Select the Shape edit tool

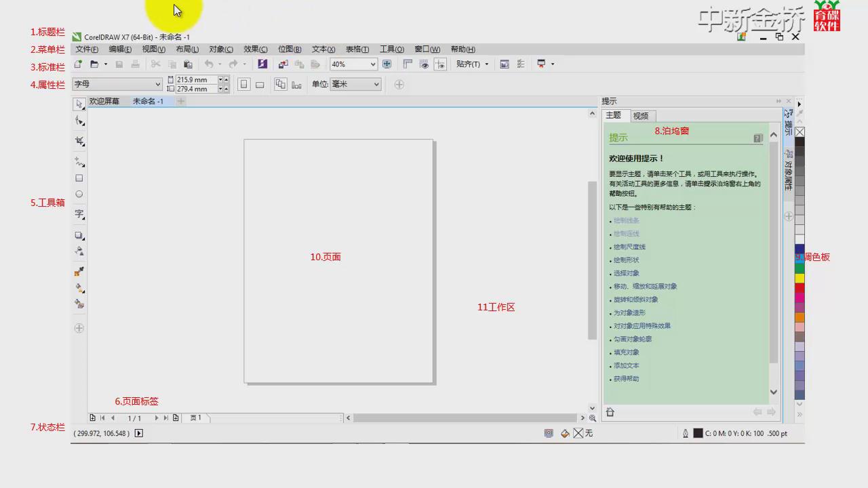(x=79, y=121)
